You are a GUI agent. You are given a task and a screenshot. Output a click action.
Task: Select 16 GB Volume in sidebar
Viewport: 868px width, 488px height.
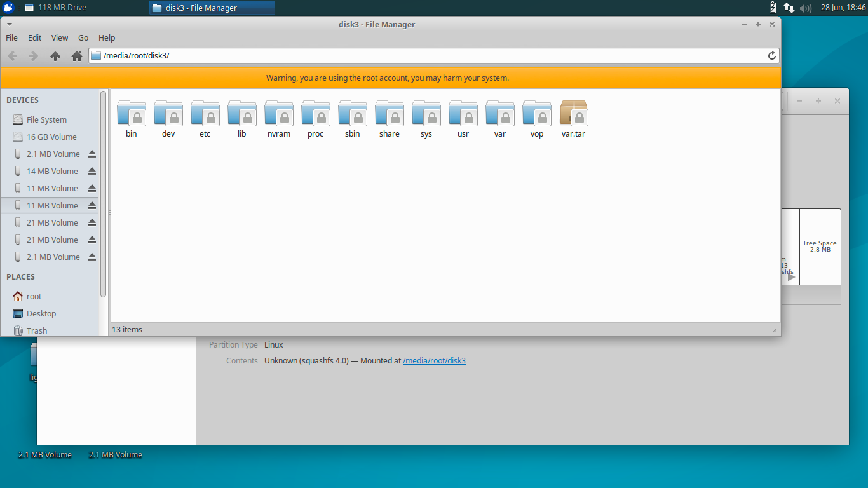coord(51,137)
